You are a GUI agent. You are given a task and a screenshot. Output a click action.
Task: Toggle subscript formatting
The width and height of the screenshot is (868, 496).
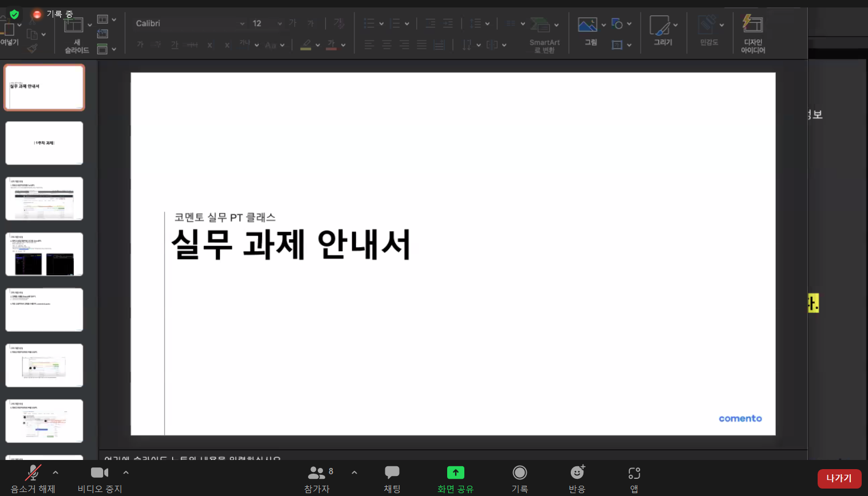[227, 45]
